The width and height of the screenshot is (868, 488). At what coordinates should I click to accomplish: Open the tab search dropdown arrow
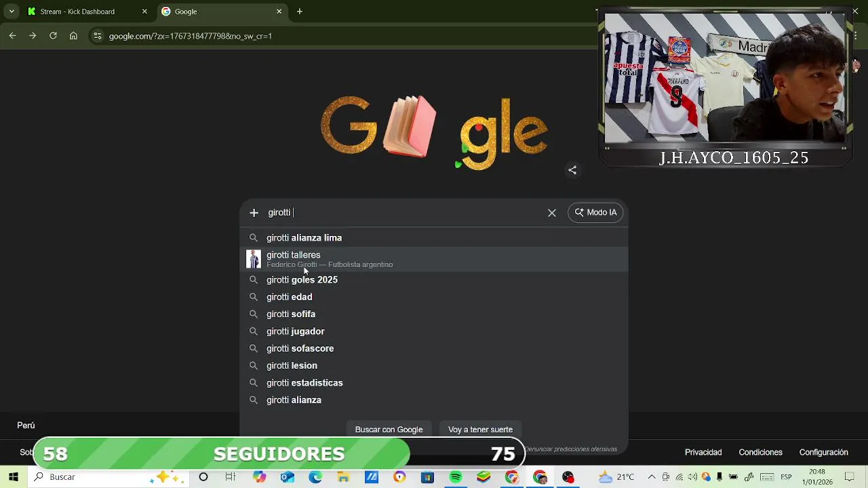[12, 12]
